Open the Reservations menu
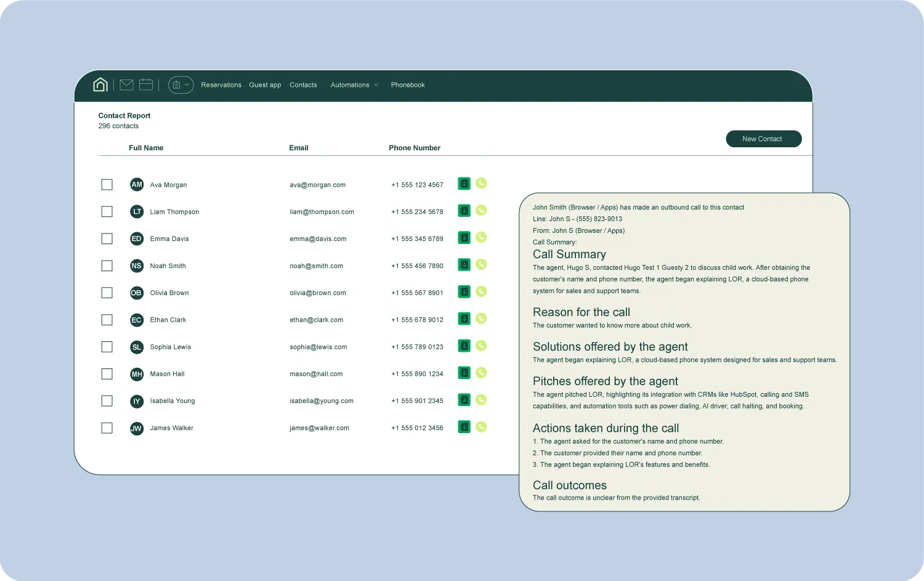Screen dimensions: 924x581 click(x=221, y=85)
